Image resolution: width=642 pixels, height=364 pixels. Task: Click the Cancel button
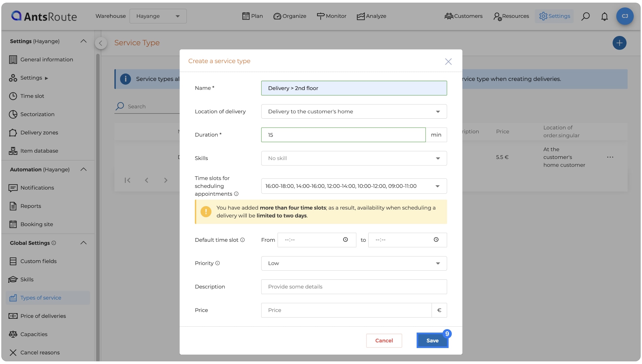point(384,341)
